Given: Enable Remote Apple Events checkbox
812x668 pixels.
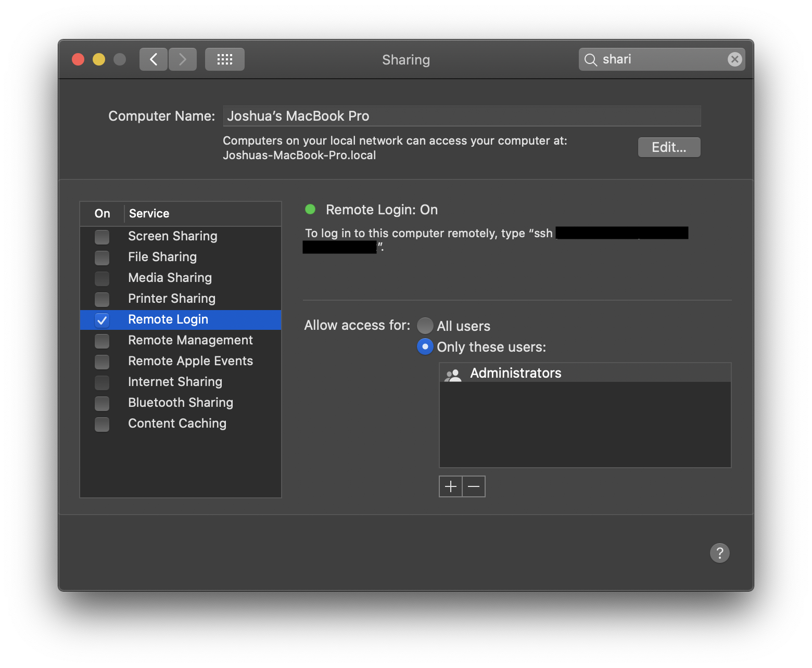Looking at the screenshot, I should coord(102,362).
